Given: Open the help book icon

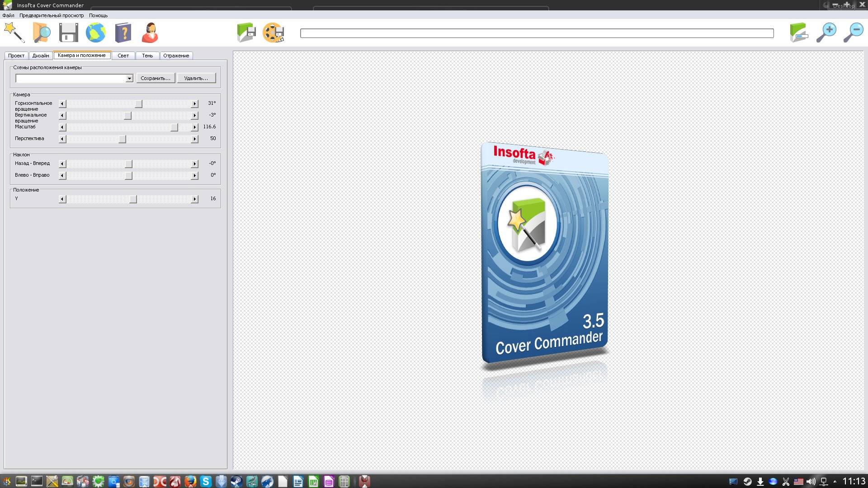Looking at the screenshot, I should (123, 33).
